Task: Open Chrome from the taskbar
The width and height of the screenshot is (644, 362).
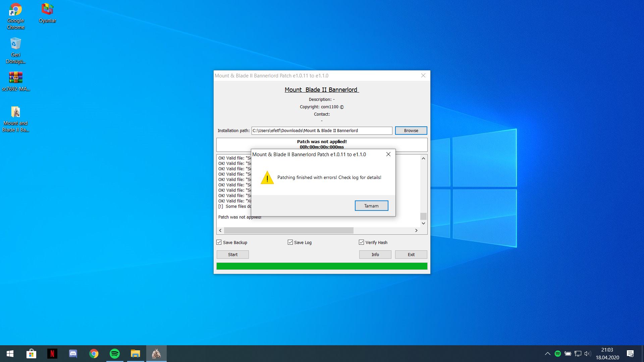Action: (x=94, y=354)
